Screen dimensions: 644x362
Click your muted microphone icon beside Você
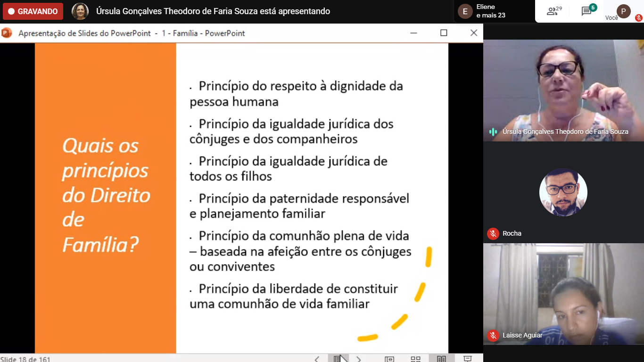(638, 18)
